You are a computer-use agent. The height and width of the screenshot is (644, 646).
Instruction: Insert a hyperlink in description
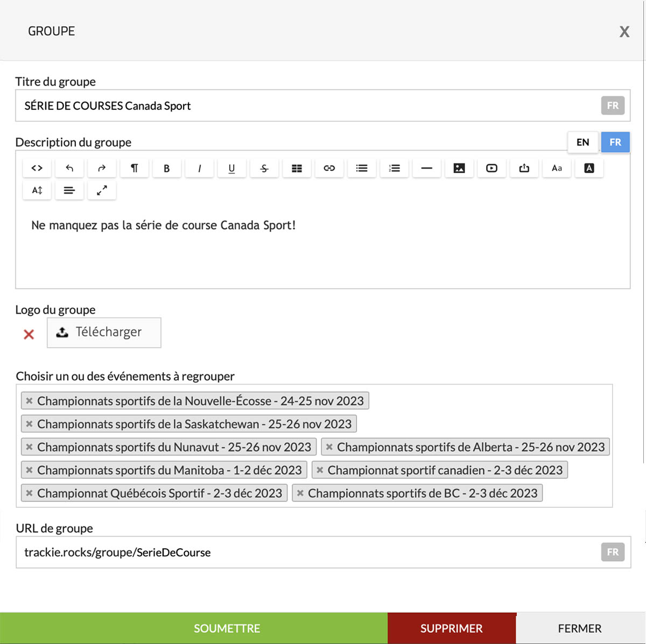(329, 168)
